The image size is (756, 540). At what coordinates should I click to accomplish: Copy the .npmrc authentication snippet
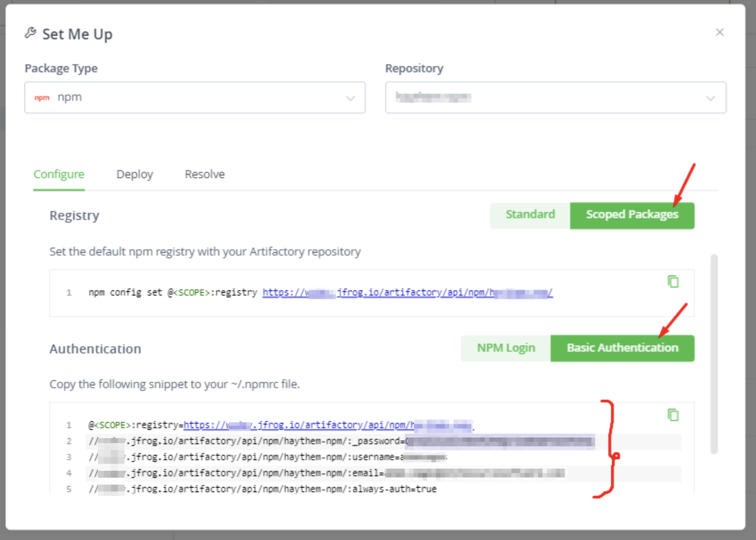tap(673, 415)
